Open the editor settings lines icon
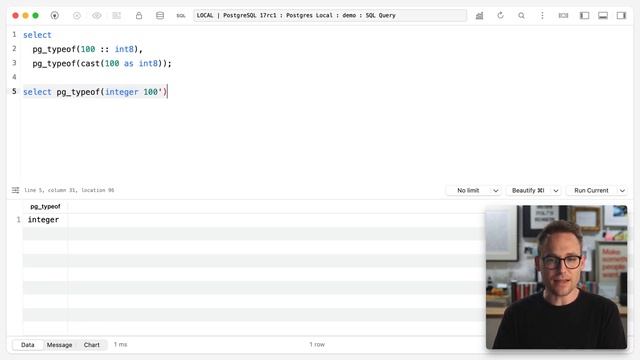This screenshot has height=360, width=640. (16, 190)
